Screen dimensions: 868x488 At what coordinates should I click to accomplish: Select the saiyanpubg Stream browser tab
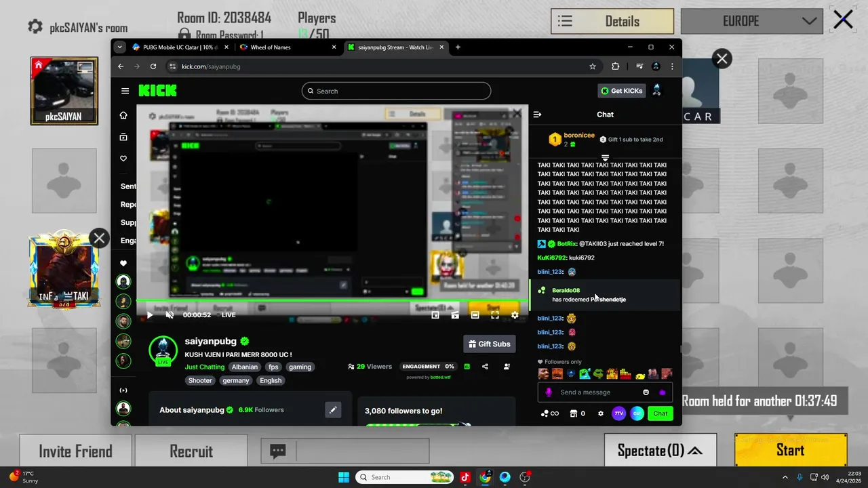[395, 47]
